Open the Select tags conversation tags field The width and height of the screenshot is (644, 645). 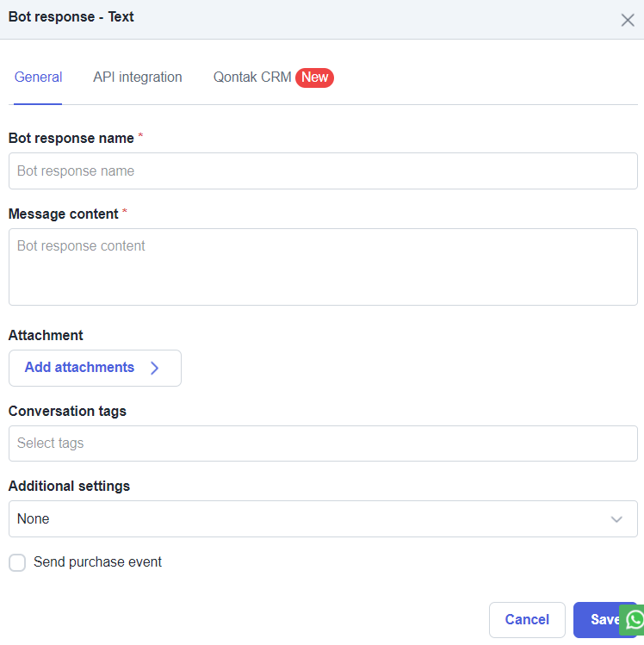tap(323, 443)
